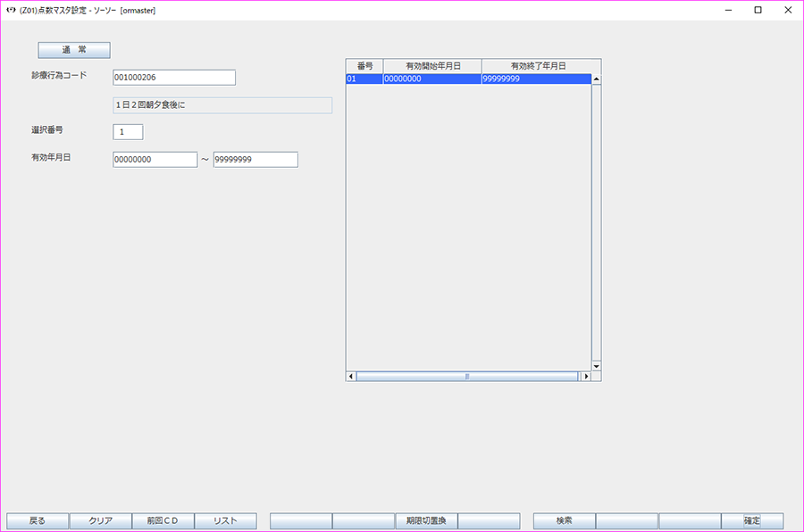Click the table's scroll up arrow
Image resolution: width=804 pixels, height=532 pixels.
pos(596,79)
